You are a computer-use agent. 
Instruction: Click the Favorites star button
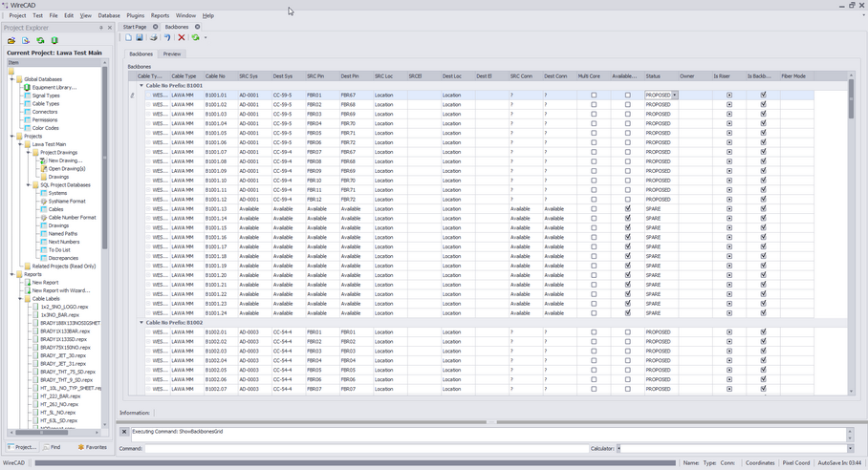click(x=92, y=447)
